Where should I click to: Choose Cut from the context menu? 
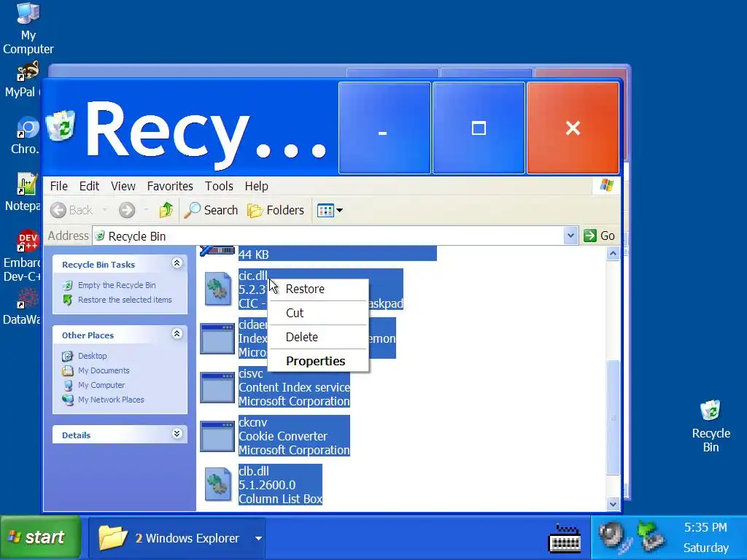318,313
